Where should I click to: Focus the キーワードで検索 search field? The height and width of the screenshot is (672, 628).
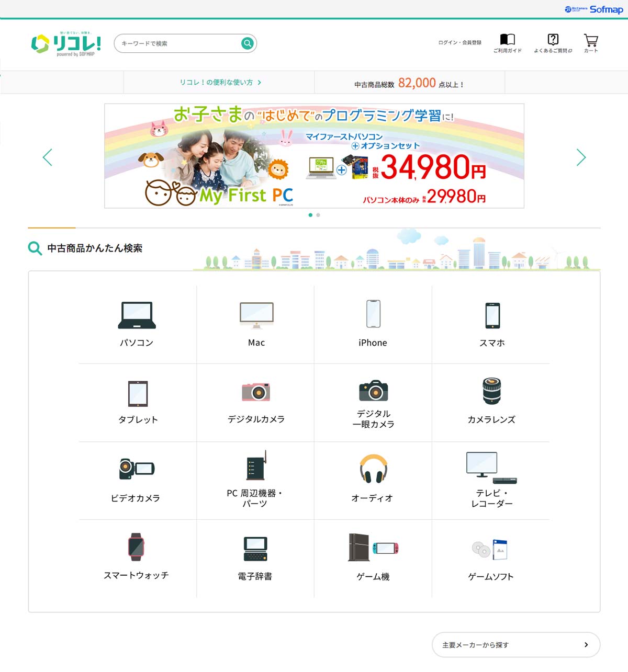click(x=178, y=43)
